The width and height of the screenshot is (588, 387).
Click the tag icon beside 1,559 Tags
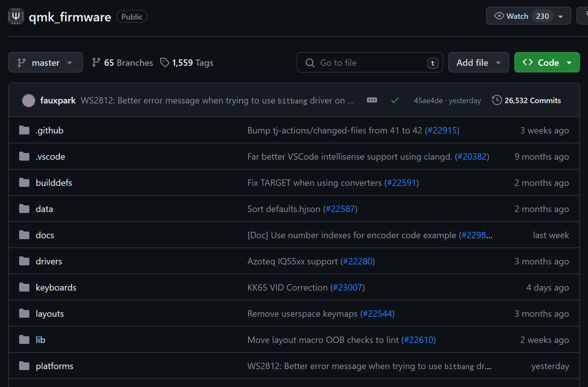click(165, 62)
